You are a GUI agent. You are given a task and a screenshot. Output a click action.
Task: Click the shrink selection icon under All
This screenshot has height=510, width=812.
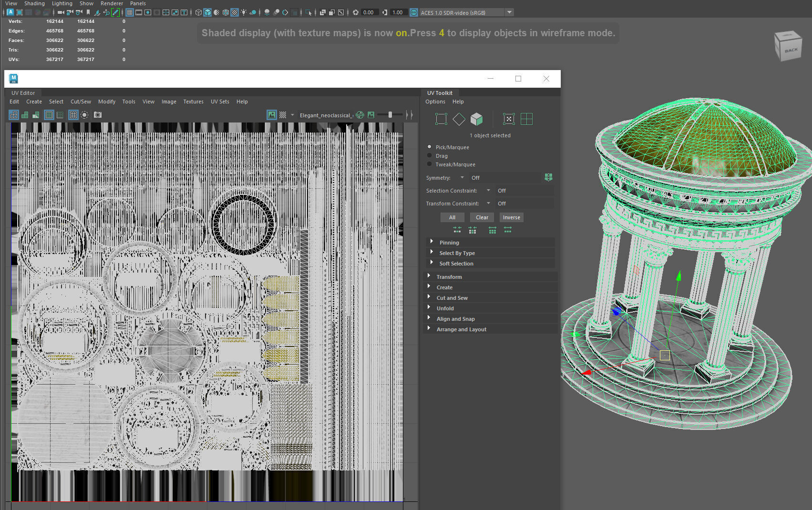(457, 230)
